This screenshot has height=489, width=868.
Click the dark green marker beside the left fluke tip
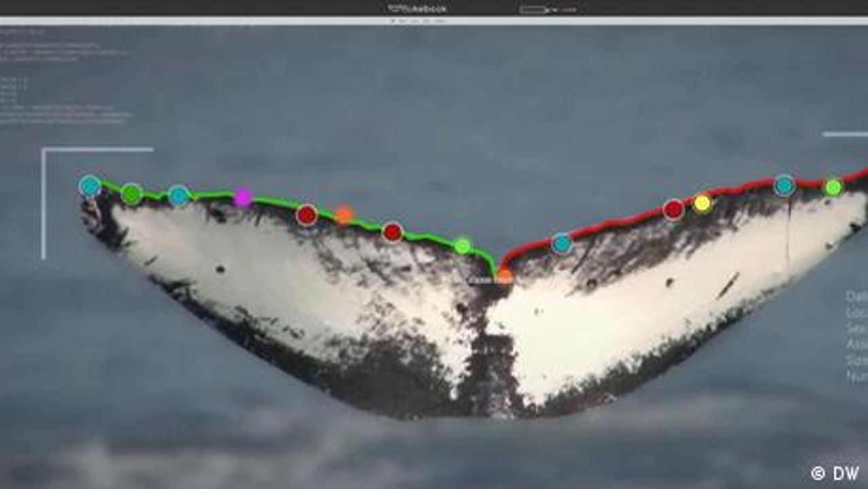click(132, 194)
